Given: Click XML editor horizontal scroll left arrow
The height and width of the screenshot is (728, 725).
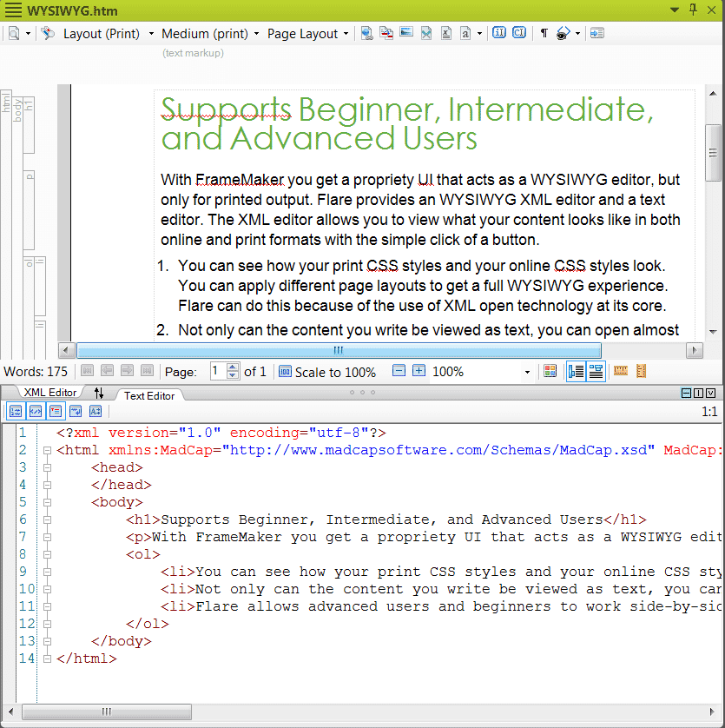Looking at the screenshot, I should click(x=66, y=350).
